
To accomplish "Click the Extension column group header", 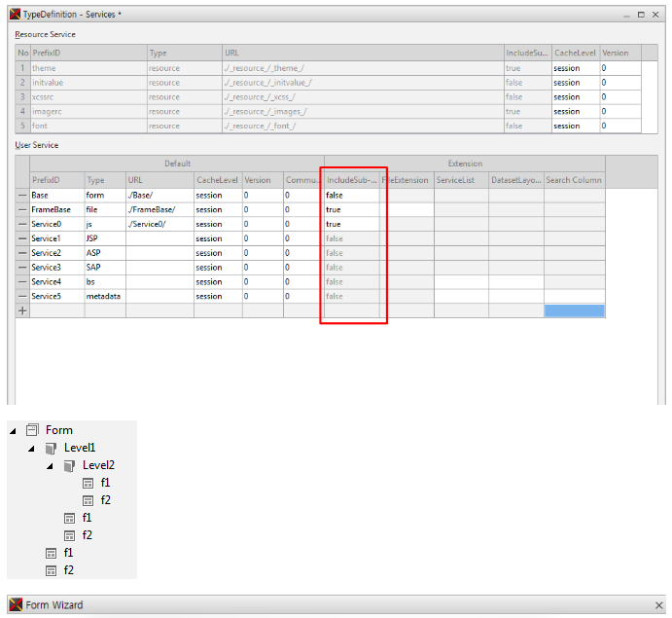I will (464, 164).
